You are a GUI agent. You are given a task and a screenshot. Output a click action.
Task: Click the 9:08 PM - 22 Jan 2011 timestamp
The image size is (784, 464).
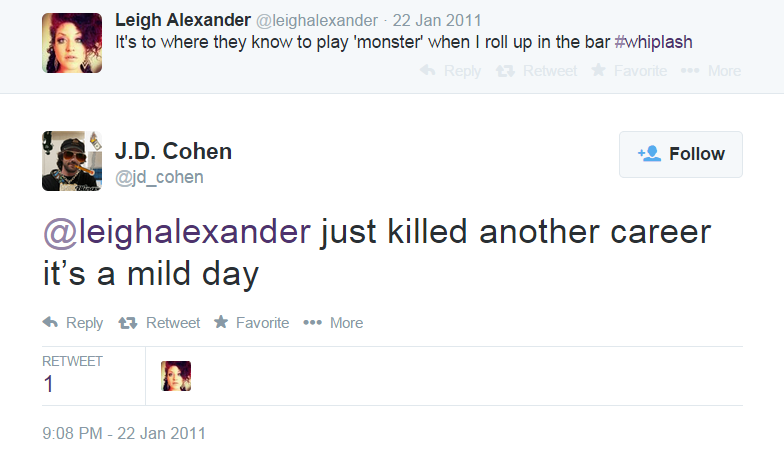[x=124, y=433]
